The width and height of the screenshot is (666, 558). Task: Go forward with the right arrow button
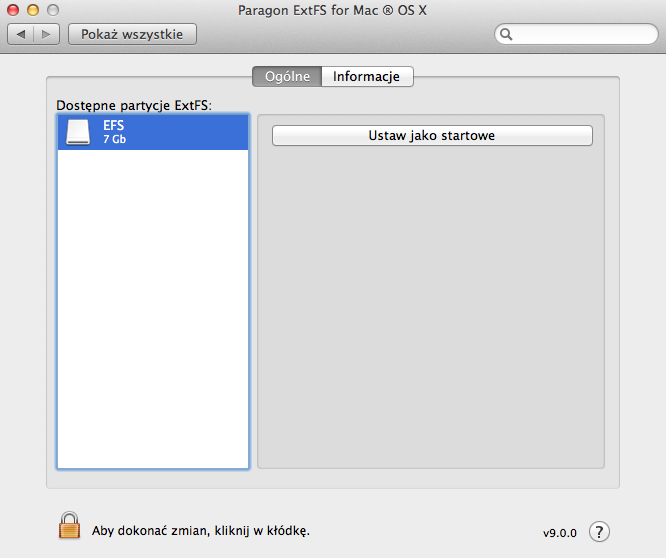click(x=46, y=34)
